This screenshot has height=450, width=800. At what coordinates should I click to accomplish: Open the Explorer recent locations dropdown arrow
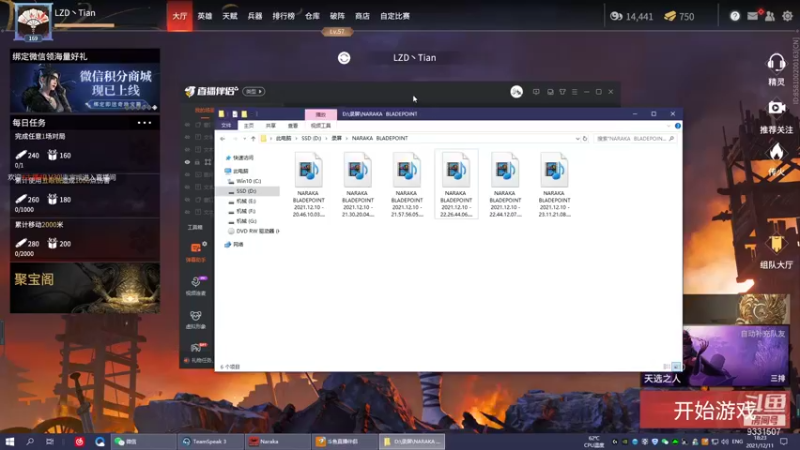[x=244, y=138]
